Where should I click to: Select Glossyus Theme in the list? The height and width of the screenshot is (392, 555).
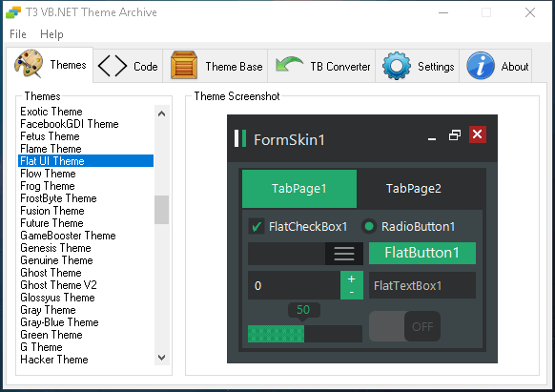[x=86, y=298]
